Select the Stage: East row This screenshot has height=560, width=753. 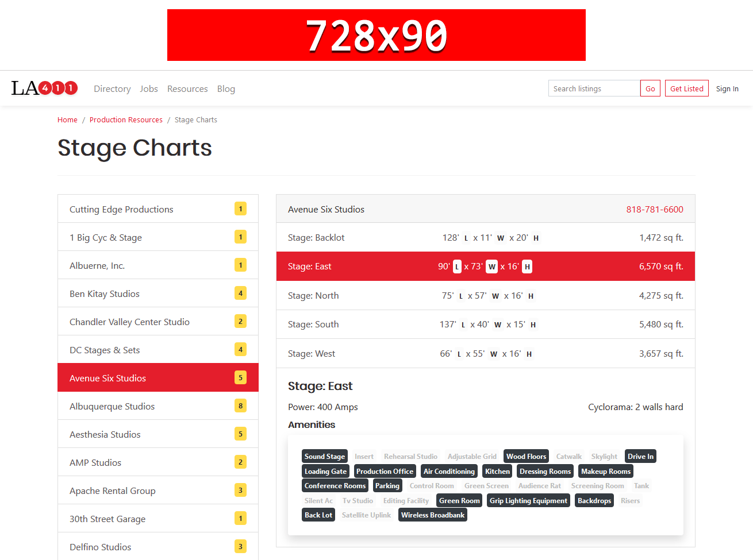tap(486, 266)
